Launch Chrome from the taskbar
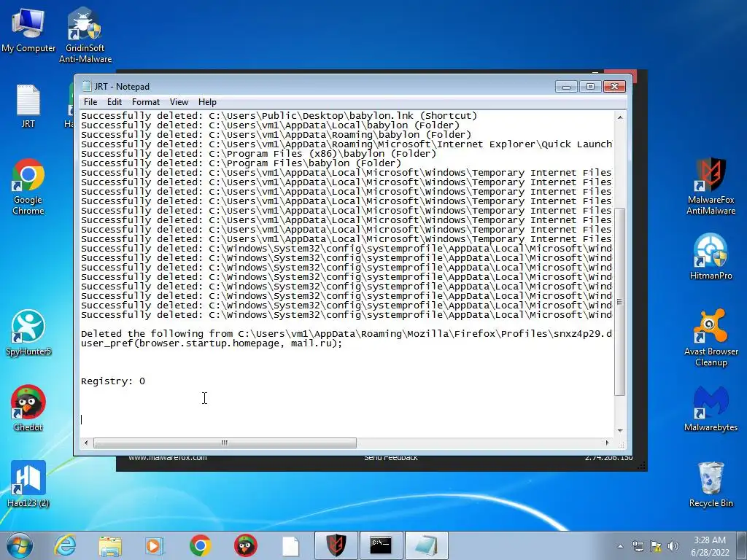 pyautogui.click(x=200, y=545)
